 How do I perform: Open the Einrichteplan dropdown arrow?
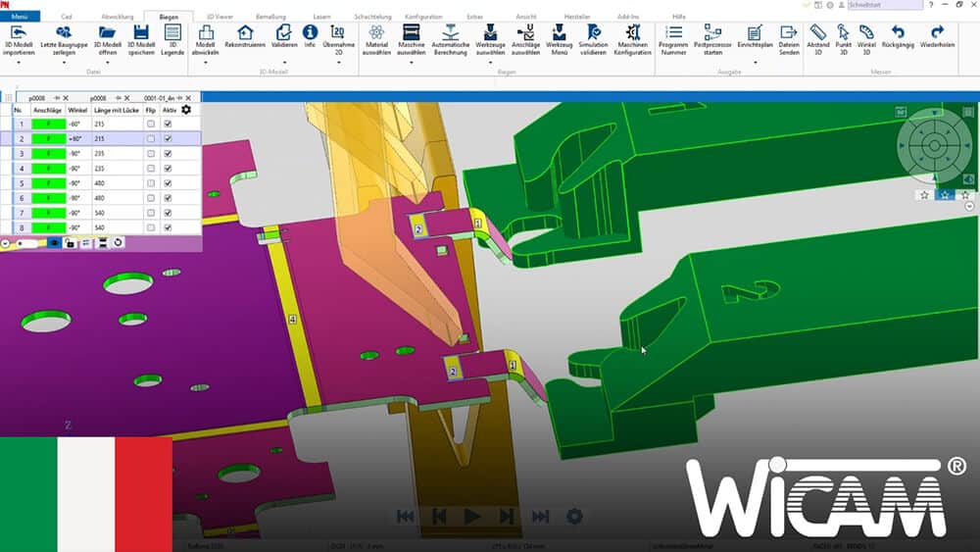(x=754, y=62)
